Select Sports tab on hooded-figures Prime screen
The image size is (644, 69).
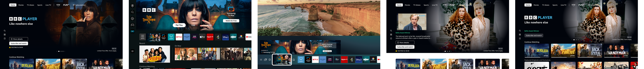click(40, 5)
